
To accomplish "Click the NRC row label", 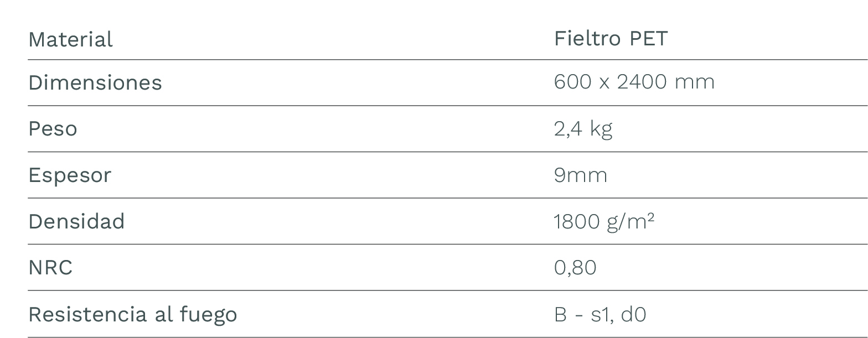I will (x=50, y=268).
